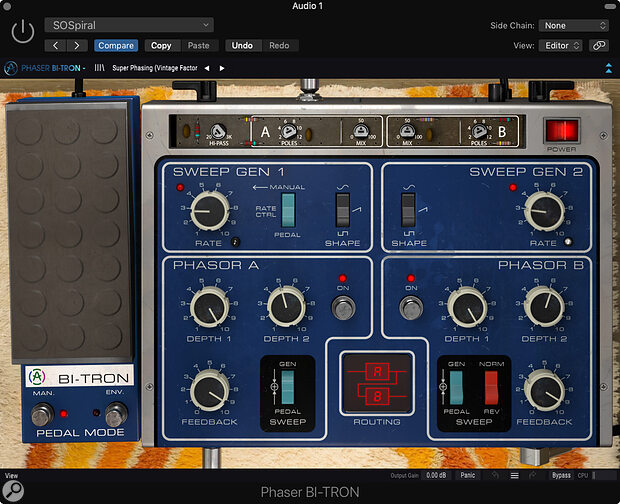Viewport: 620px width, 504px height.
Task: Click the Compare button
Action: 116,45
